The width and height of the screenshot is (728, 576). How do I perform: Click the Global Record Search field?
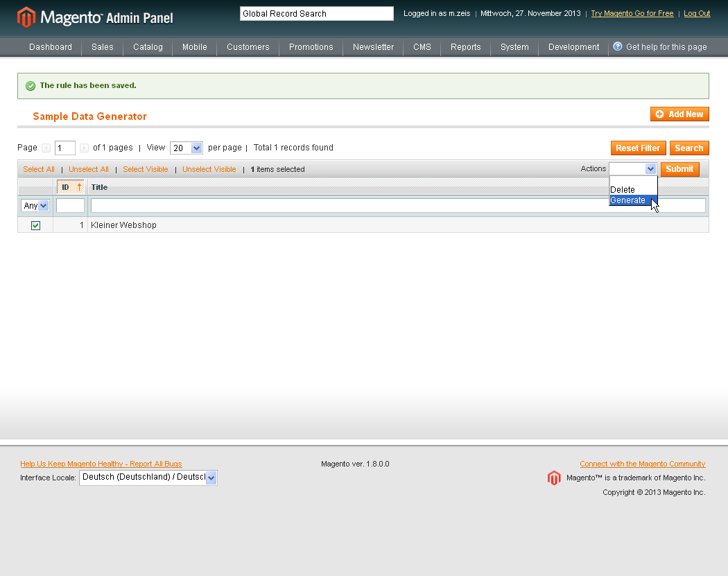tap(316, 14)
